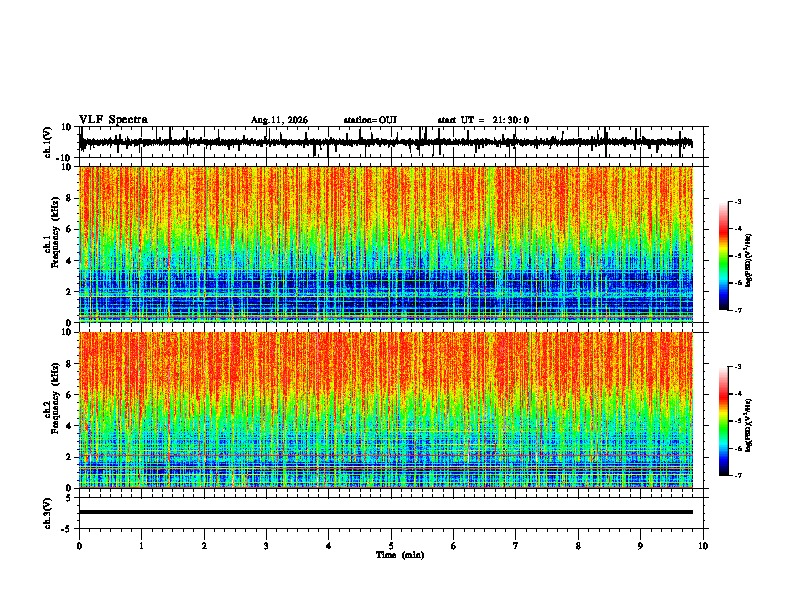Click time axis tick label "5"
792x612 pixels.
391,546
